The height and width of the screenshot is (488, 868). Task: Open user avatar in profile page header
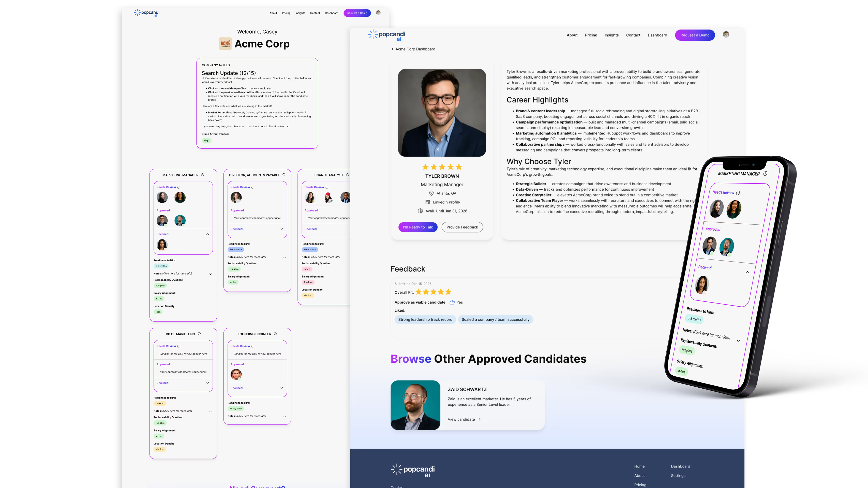coord(726,34)
